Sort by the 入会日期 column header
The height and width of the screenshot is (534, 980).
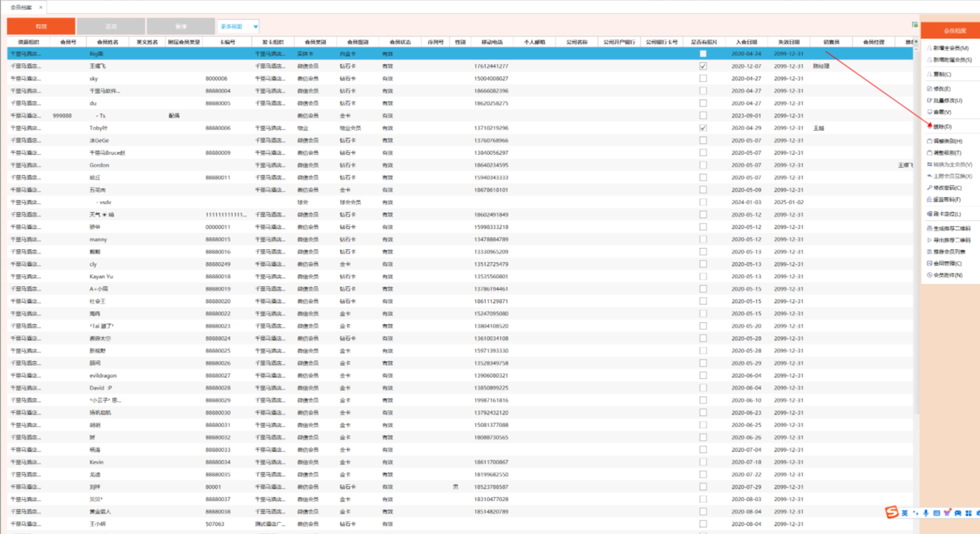click(x=746, y=42)
